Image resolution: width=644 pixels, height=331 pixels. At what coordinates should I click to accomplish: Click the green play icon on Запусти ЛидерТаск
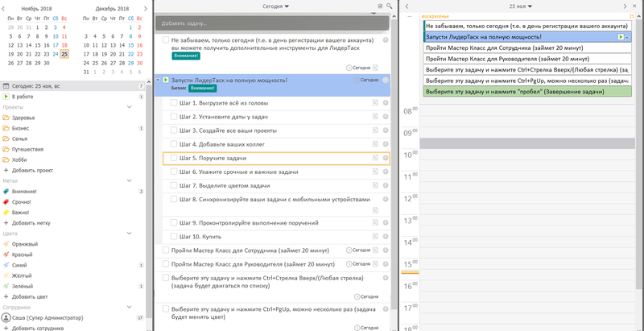coord(166,81)
